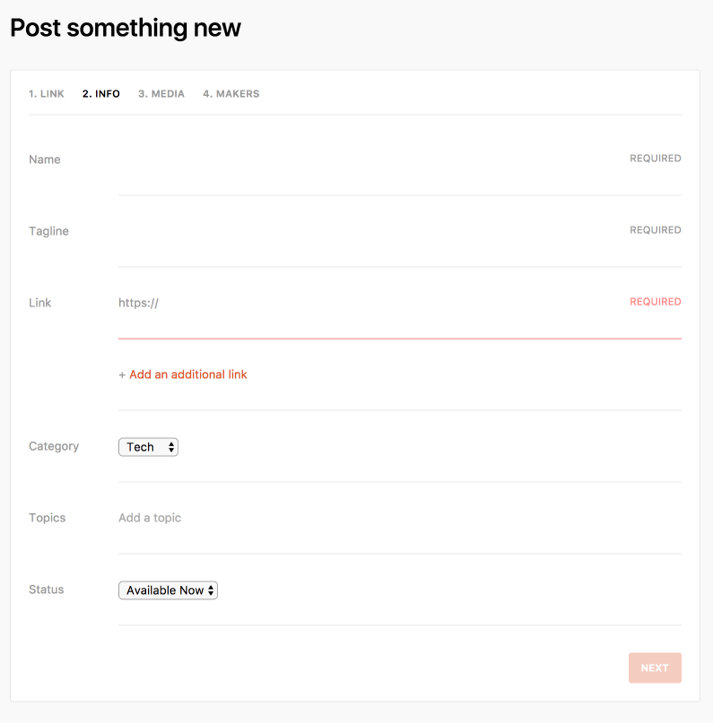Click the arrows icon on Available Now selector
This screenshot has width=713, height=723.
point(211,590)
